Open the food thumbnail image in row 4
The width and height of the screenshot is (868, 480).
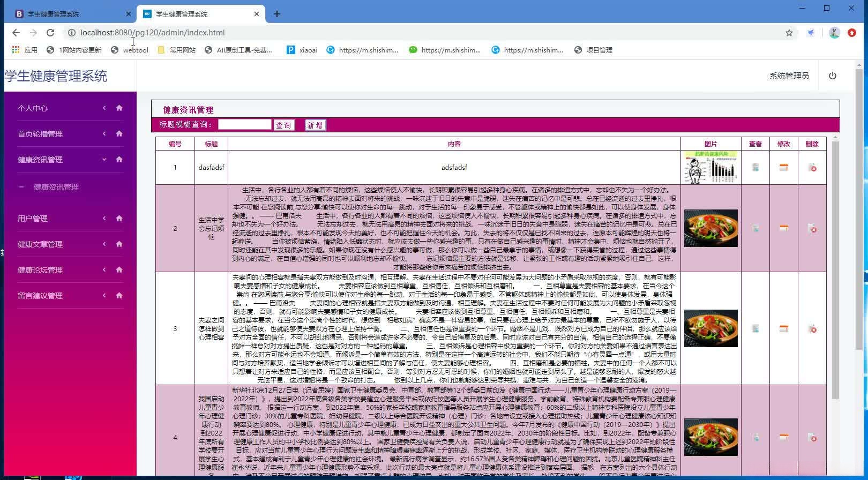coord(710,437)
